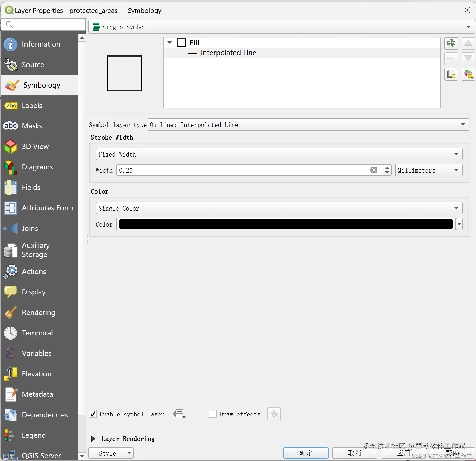Click the Elevation icon
Viewport: 476px width, 461px height.
[x=11, y=374]
